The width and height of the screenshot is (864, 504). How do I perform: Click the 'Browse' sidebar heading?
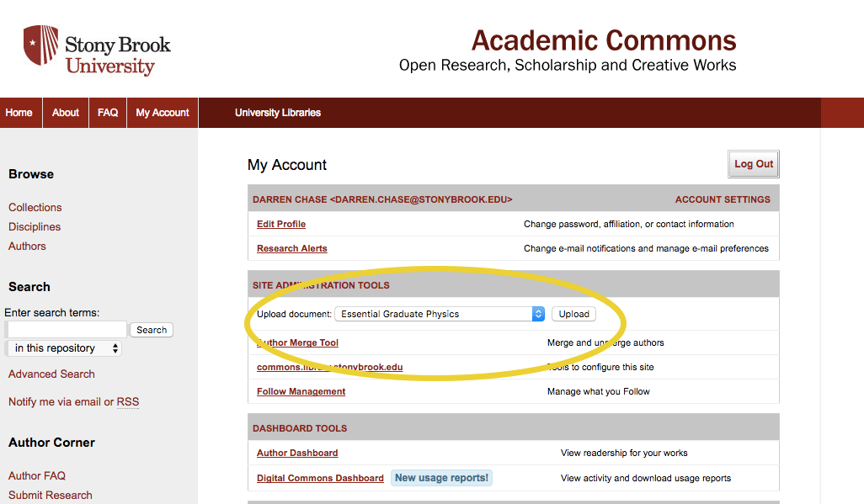click(31, 174)
